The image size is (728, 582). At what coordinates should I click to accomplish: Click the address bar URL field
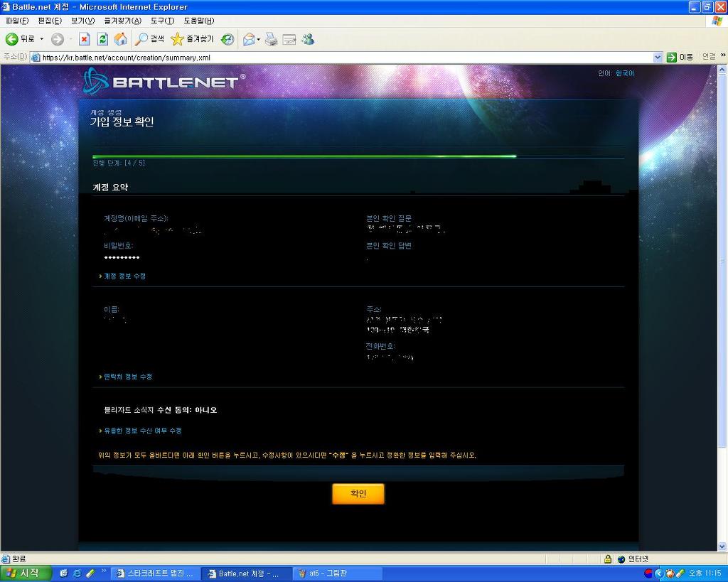[x=342, y=58]
